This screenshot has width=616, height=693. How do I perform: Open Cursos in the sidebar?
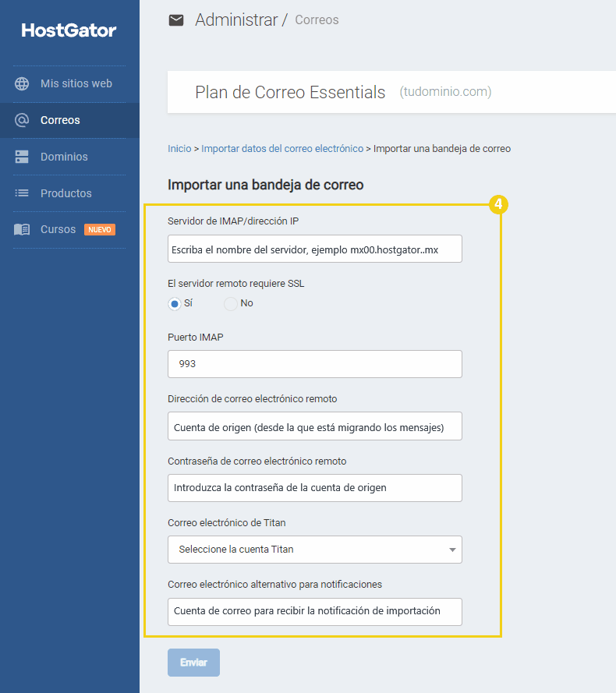coord(70,229)
